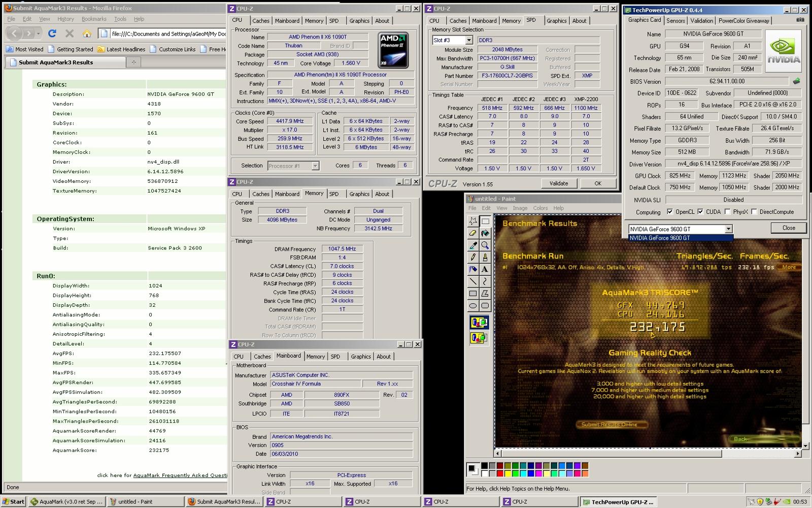Open Paint's Image menu
This screenshot has height=508, width=812.
click(520, 208)
